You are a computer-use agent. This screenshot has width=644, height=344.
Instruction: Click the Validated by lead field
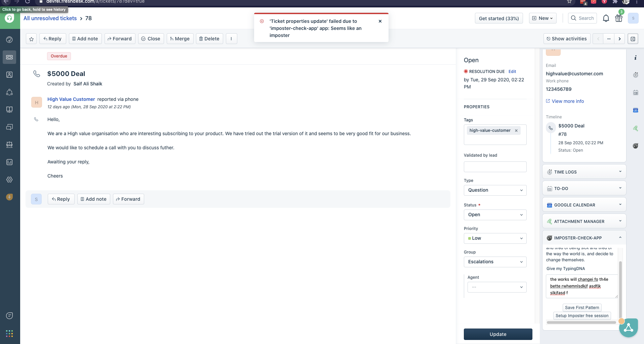click(x=495, y=167)
